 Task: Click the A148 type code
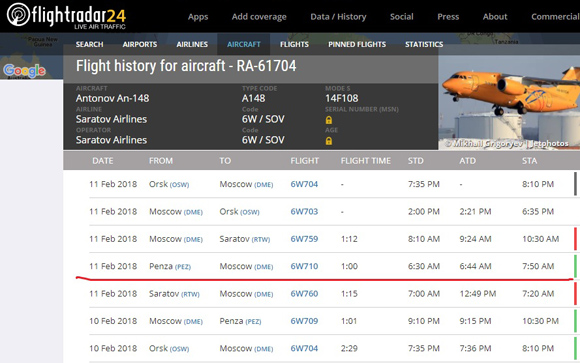[x=253, y=98]
